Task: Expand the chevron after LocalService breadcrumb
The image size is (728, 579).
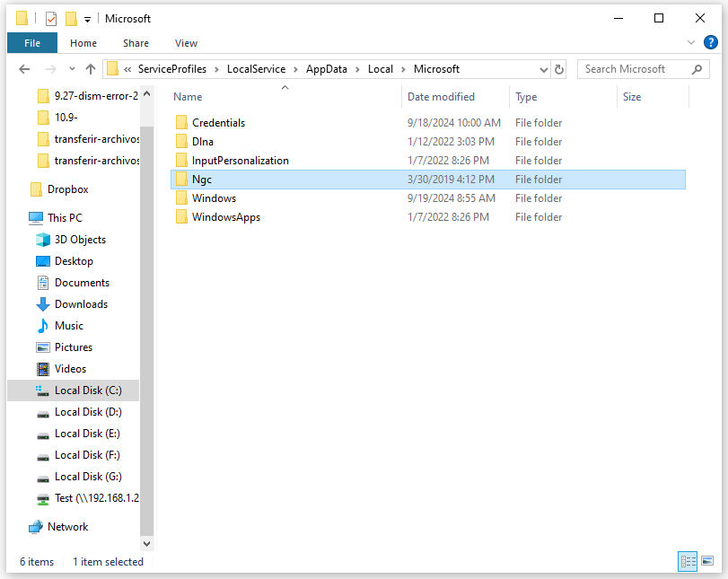Action: click(x=295, y=70)
